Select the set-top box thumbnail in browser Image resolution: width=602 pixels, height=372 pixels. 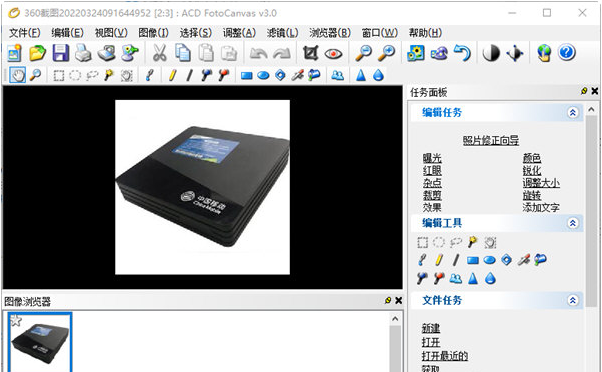click(x=40, y=342)
